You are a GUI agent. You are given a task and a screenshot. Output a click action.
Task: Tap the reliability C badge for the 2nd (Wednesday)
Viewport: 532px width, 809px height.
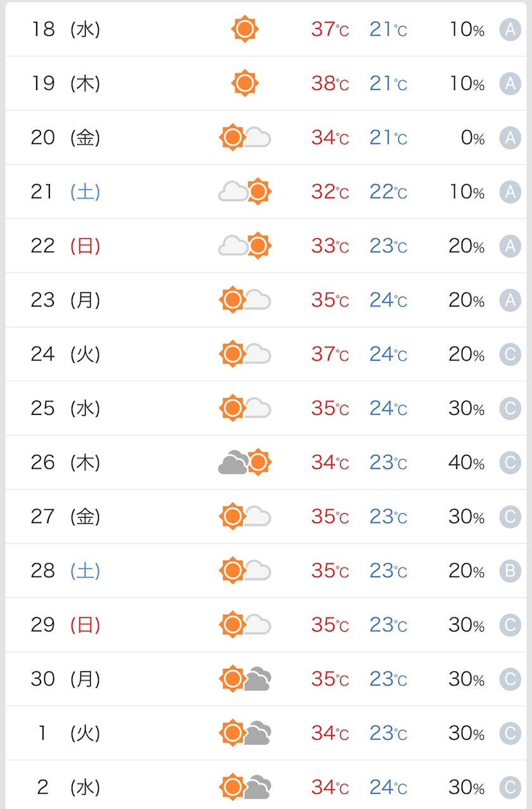pyautogui.click(x=510, y=788)
